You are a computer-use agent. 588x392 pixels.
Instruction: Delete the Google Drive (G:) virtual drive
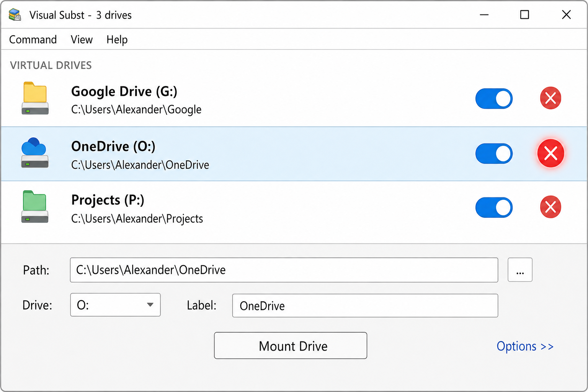(550, 98)
